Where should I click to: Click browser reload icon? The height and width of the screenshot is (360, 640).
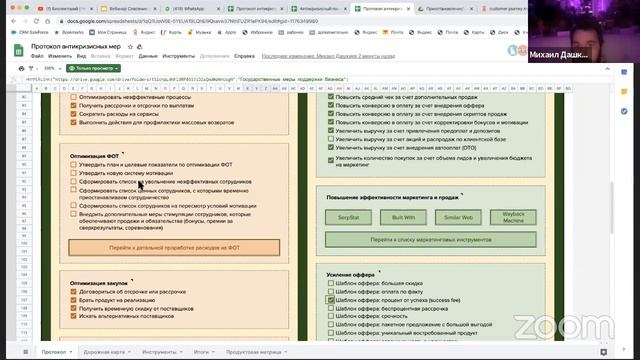pyautogui.click(x=36, y=21)
